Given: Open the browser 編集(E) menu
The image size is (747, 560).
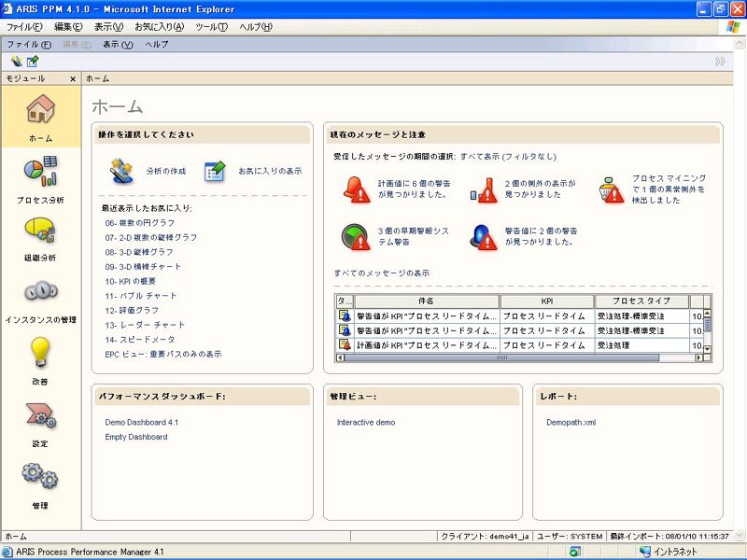Looking at the screenshot, I should tap(68, 27).
